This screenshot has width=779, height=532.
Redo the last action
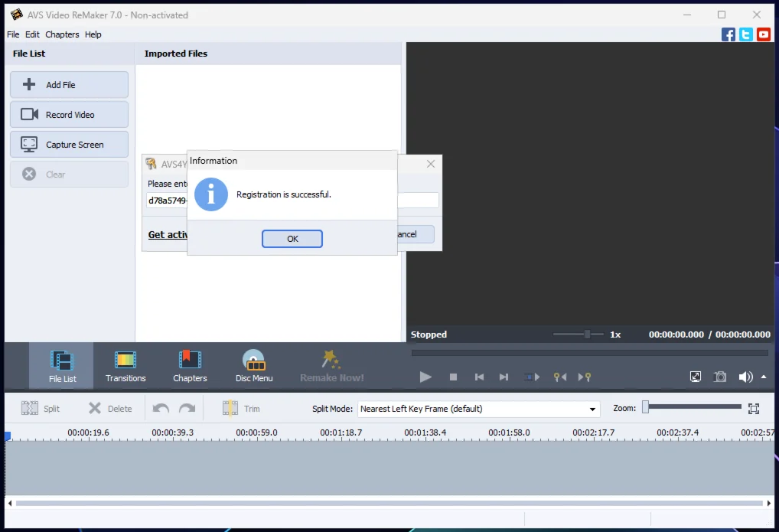click(187, 409)
